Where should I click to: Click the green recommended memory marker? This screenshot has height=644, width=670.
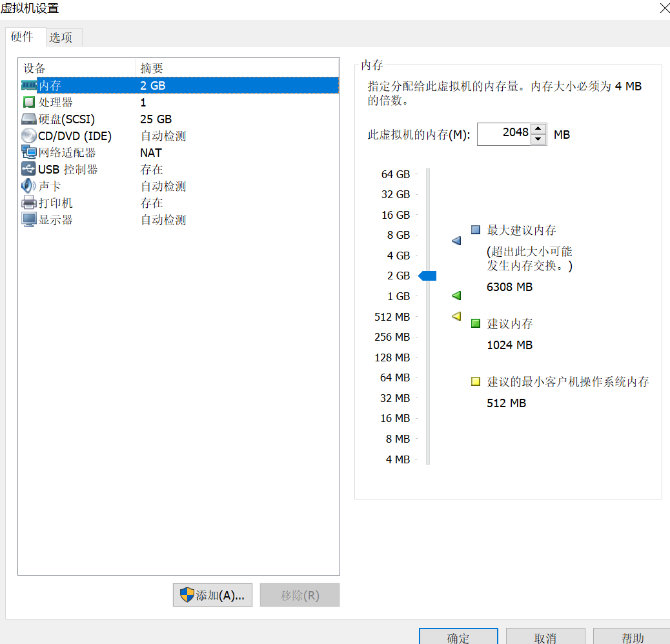pos(456,296)
